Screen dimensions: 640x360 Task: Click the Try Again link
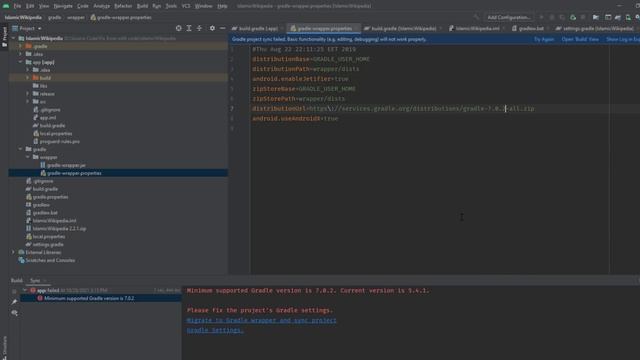click(544, 40)
